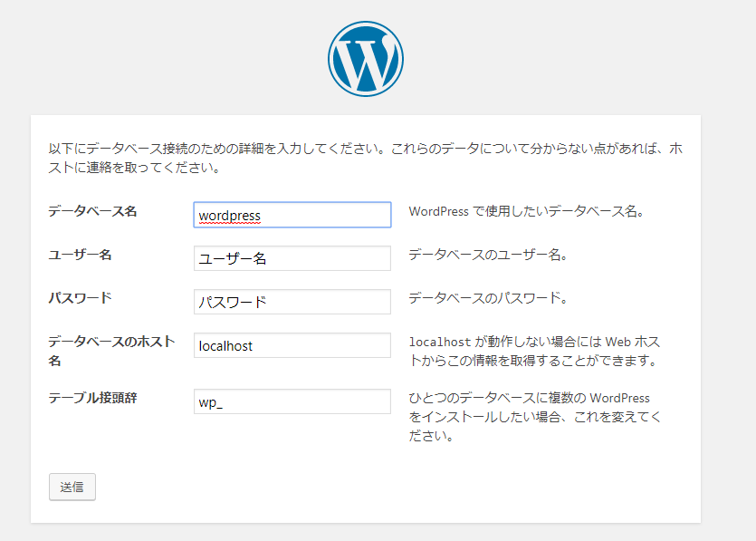Click the 'データベースのユーザー名。' description
The width and height of the screenshot is (756, 541).
(x=488, y=255)
